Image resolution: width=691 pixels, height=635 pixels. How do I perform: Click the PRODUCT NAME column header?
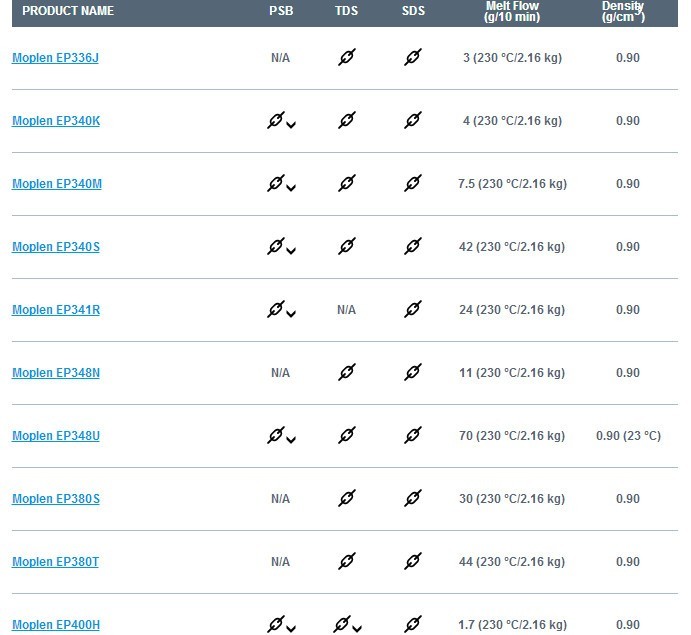coord(68,11)
